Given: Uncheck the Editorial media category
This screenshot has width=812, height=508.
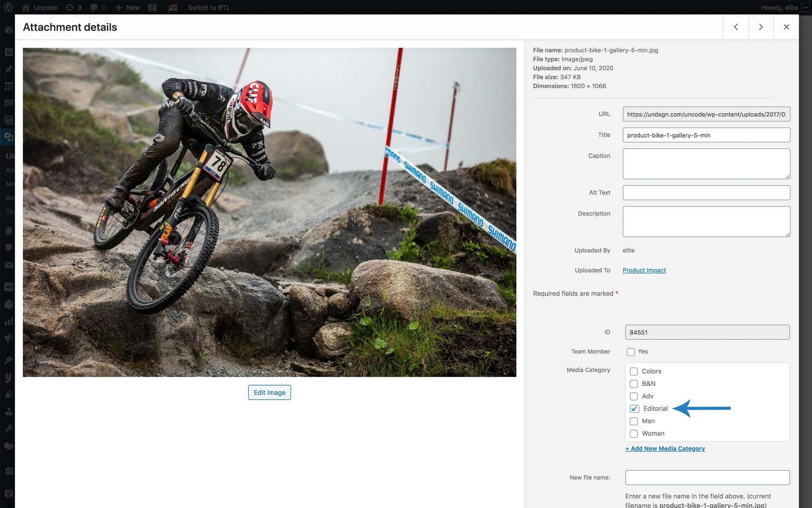Looking at the screenshot, I should click(x=634, y=409).
